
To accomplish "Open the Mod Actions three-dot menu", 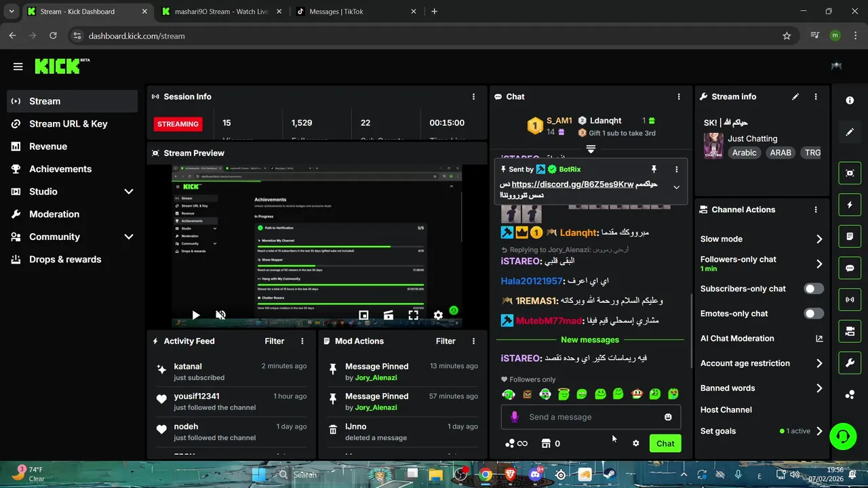I will tap(473, 341).
